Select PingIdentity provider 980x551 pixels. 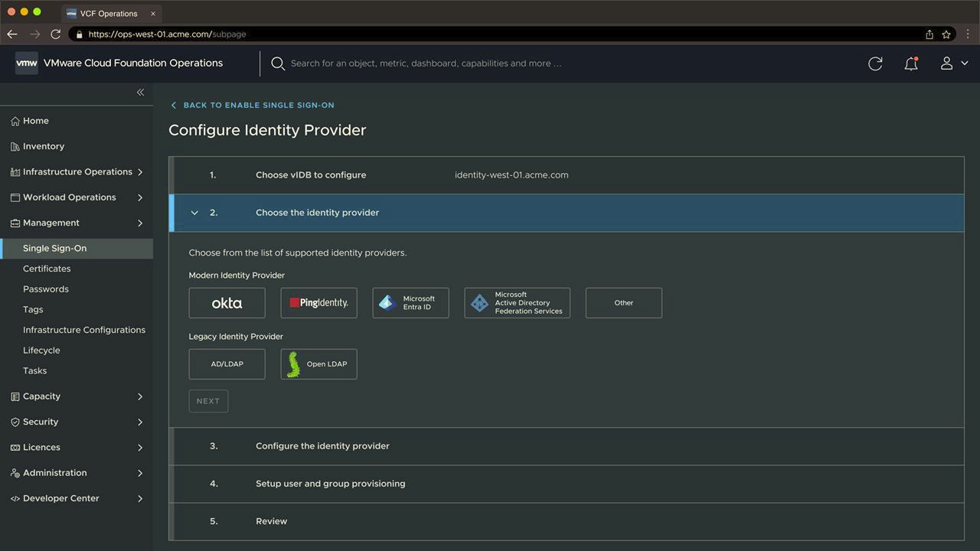(x=319, y=303)
